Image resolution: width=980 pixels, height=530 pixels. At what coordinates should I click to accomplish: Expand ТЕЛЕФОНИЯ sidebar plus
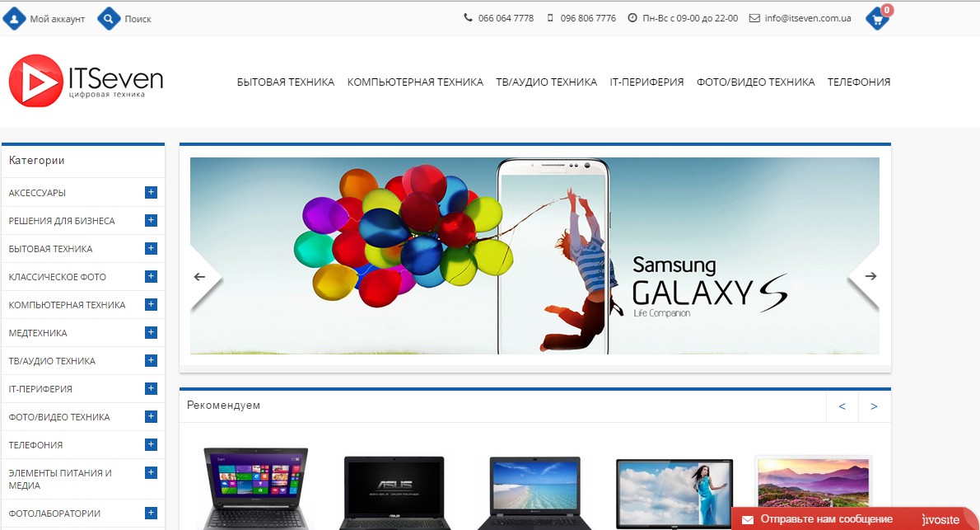[x=151, y=444]
